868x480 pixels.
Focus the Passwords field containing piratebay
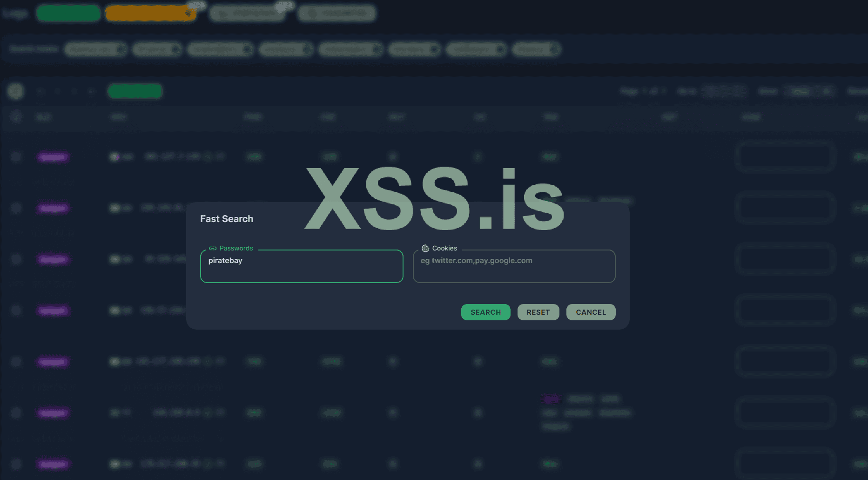(x=302, y=266)
